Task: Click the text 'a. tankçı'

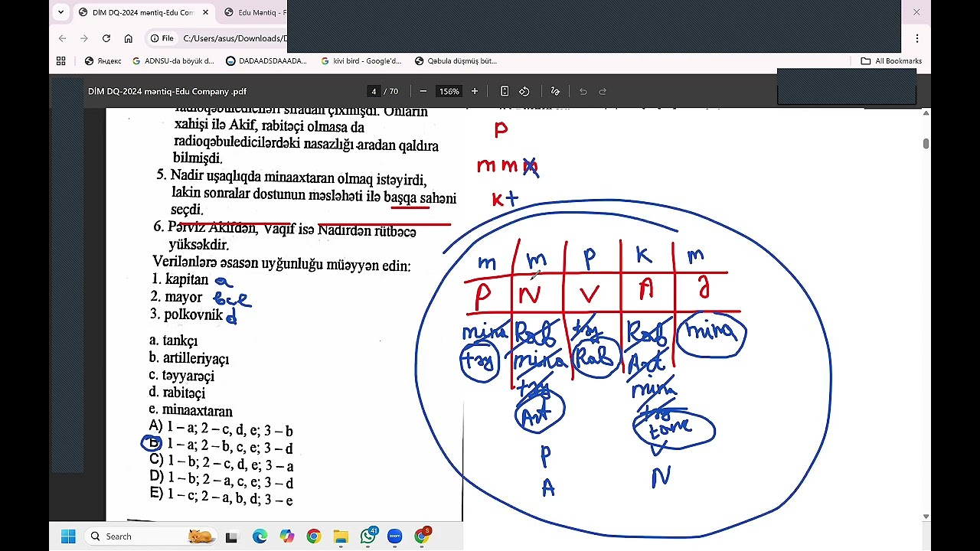Action: pyautogui.click(x=174, y=341)
